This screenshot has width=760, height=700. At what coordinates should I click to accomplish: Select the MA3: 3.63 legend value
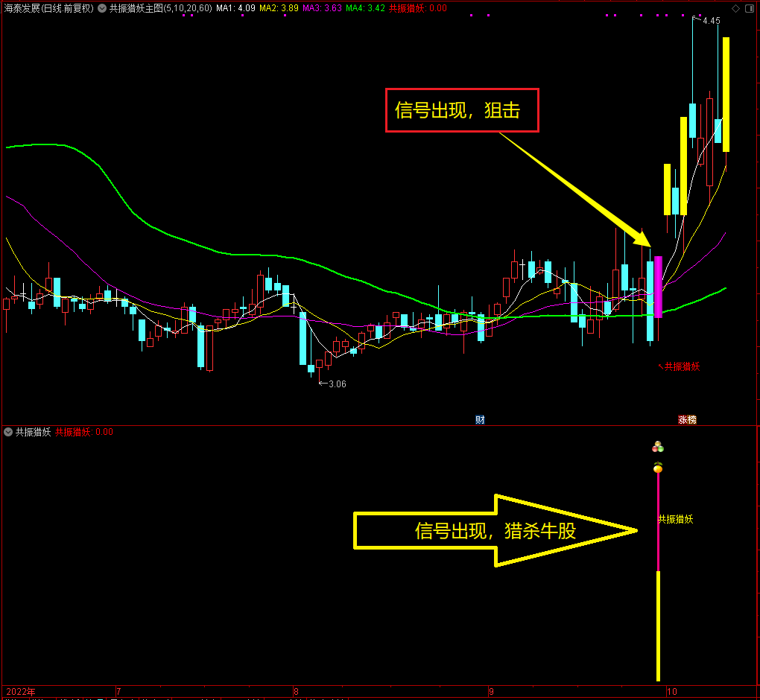tap(323, 8)
